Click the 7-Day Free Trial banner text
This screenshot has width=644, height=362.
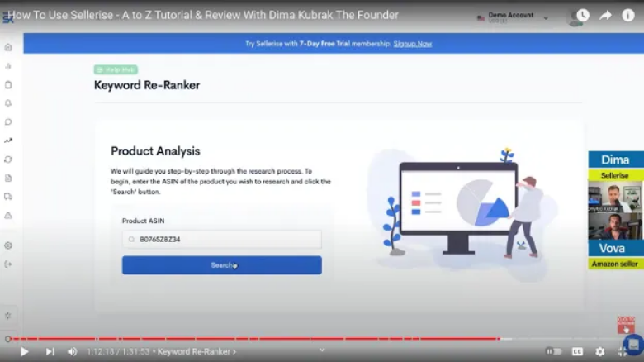click(x=324, y=44)
